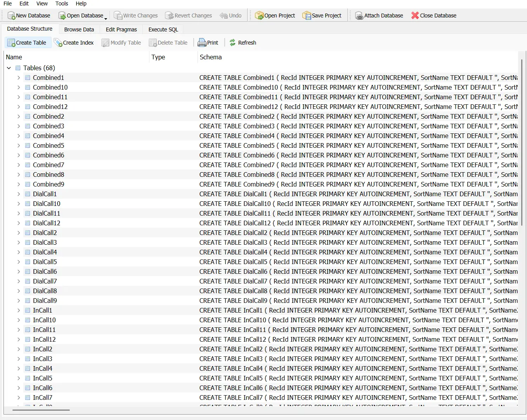Open the Edit menu
This screenshot has width=527, height=420.
[24, 3]
